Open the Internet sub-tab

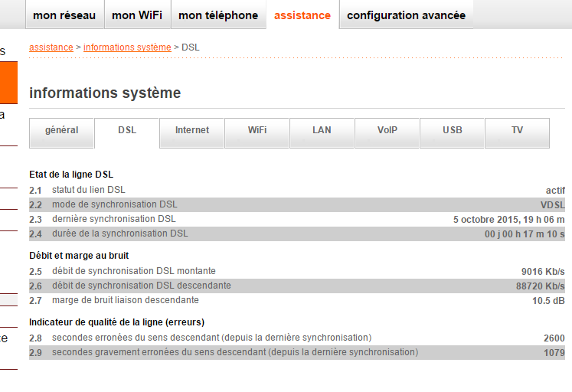[x=192, y=131]
